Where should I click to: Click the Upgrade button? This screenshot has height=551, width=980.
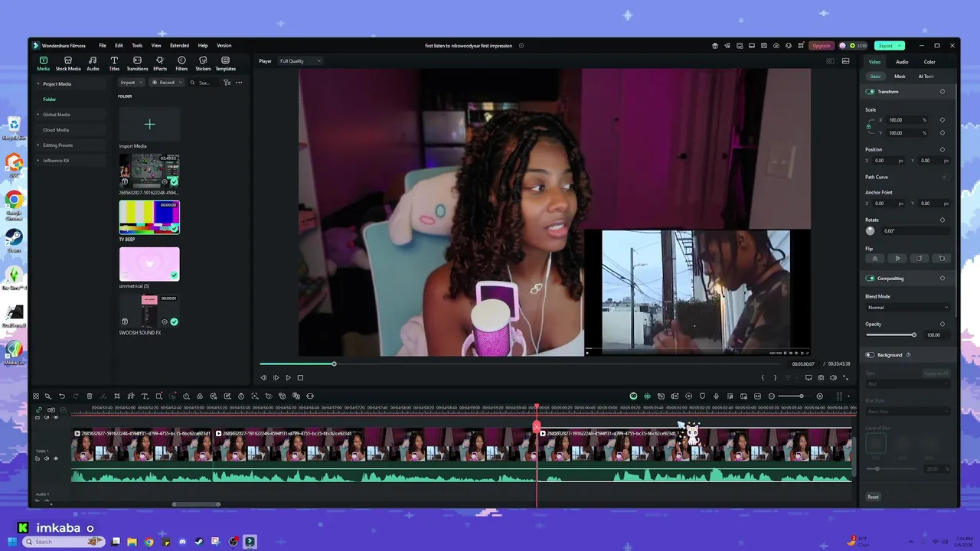coord(822,45)
